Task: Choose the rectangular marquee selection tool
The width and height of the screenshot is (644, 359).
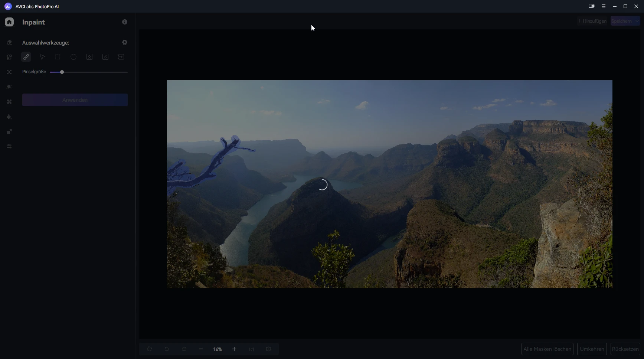Action: point(58,57)
